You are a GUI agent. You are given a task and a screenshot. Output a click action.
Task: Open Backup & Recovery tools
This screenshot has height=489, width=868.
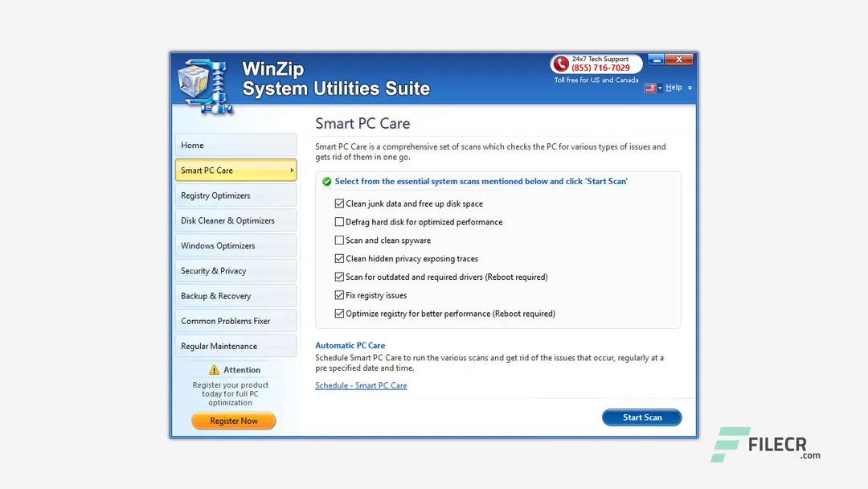point(235,296)
